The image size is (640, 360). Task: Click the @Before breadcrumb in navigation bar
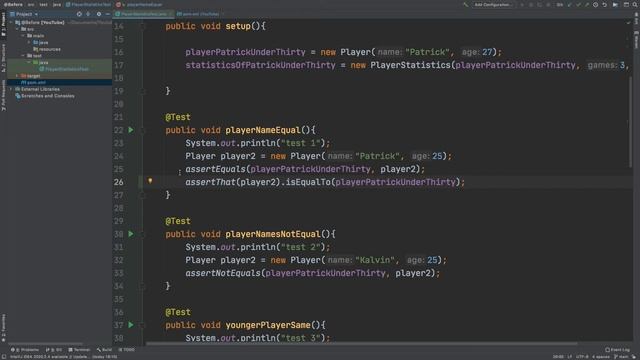pyautogui.click(x=13, y=4)
